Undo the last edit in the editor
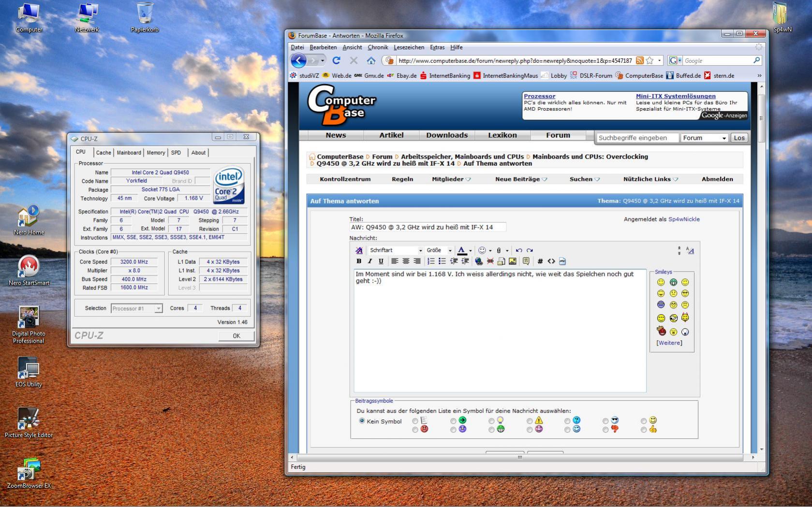This screenshot has width=812, height=507. pyautogui.click(x=519, y=250)
